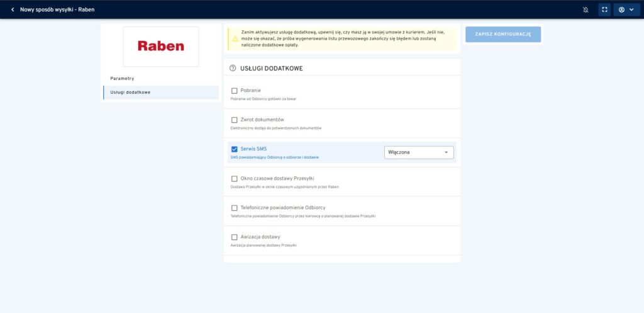Tick the Zwrot dokumentów checkbox
644x313 pixels.
click(235, 120)
